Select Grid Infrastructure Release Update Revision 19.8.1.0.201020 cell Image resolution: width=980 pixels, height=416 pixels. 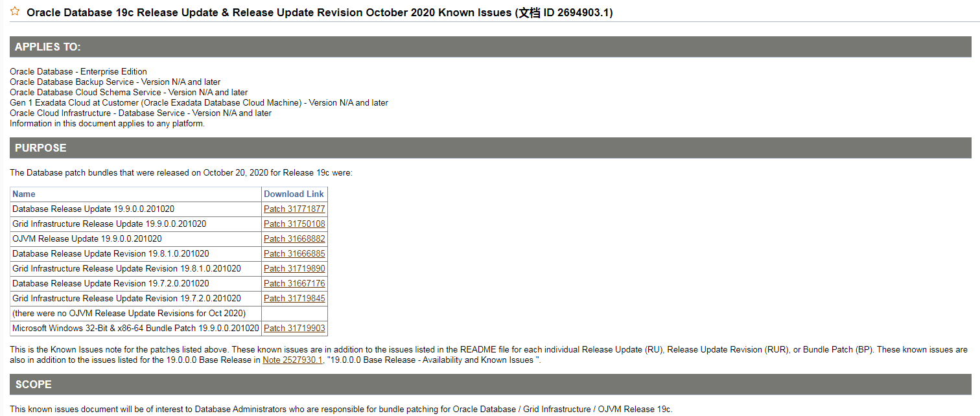135,268
